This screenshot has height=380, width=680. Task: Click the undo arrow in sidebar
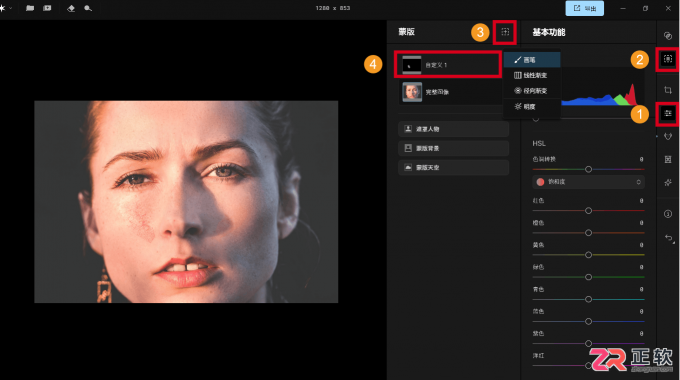669,238
